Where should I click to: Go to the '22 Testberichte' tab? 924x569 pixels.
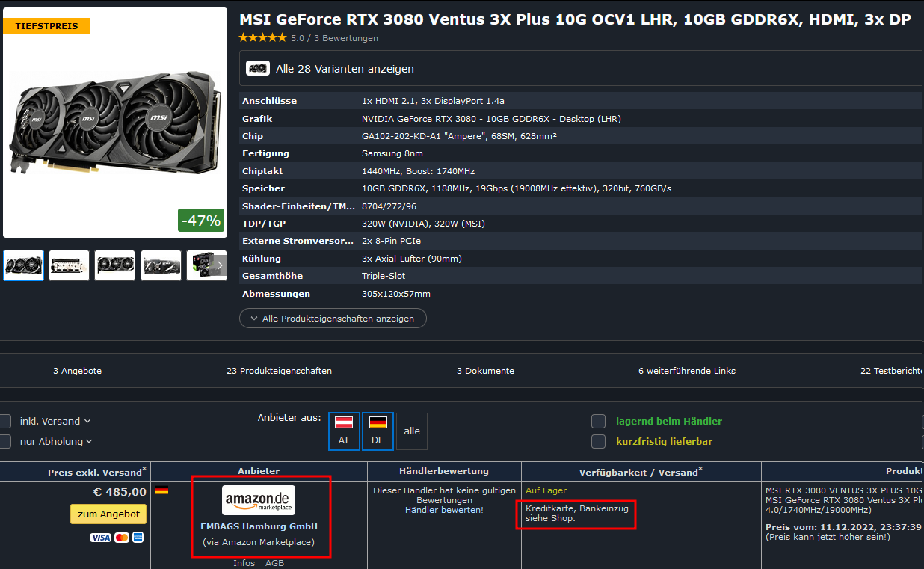[x=892, y=371]
